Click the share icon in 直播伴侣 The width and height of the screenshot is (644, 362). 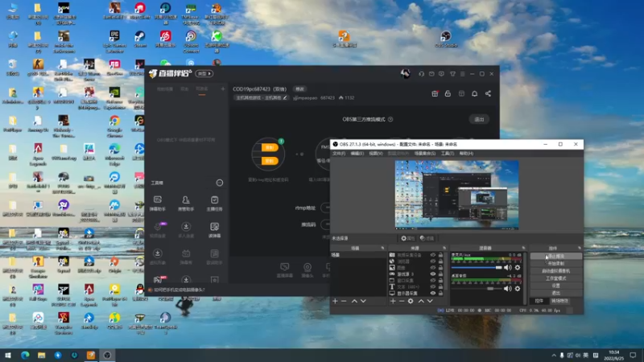[x=488, y=93]
